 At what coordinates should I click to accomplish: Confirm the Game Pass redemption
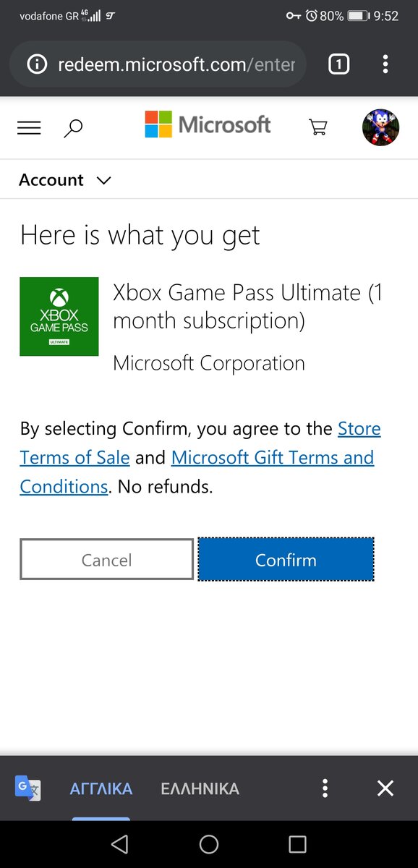click(x=286, y=559)
